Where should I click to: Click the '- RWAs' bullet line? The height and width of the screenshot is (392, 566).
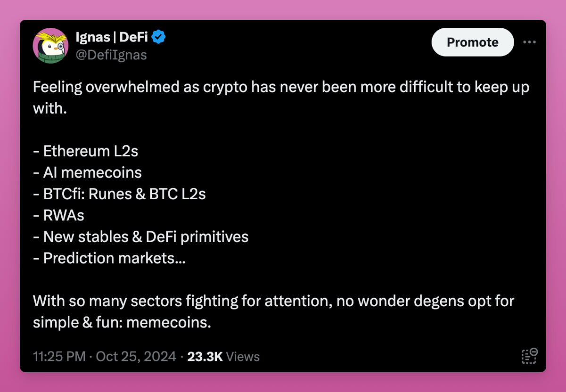point(58,216)
